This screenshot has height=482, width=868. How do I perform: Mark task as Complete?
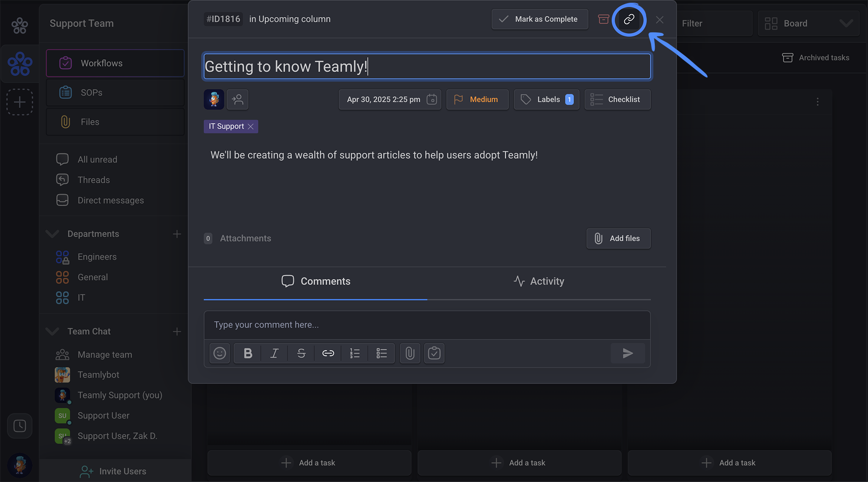point(539,19)
